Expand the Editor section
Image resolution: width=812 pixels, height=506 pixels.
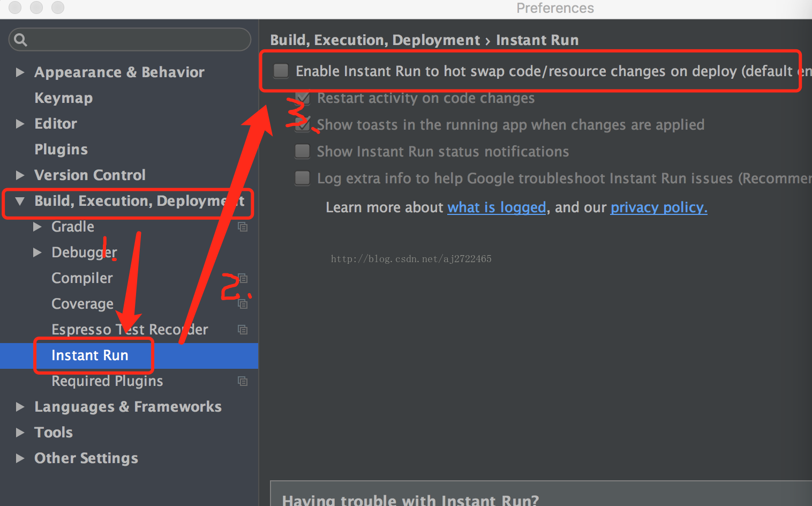(x=20, y=124)
